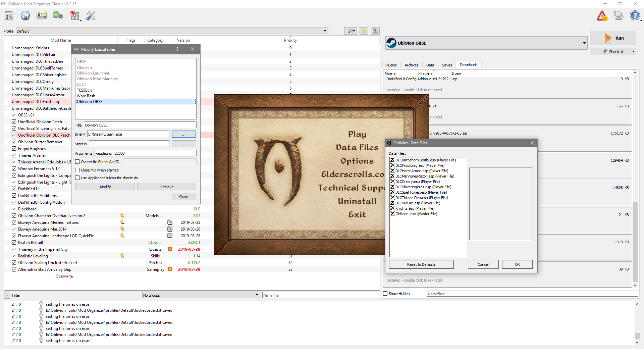Select the Downloads tab

click(x=469, y=65)
